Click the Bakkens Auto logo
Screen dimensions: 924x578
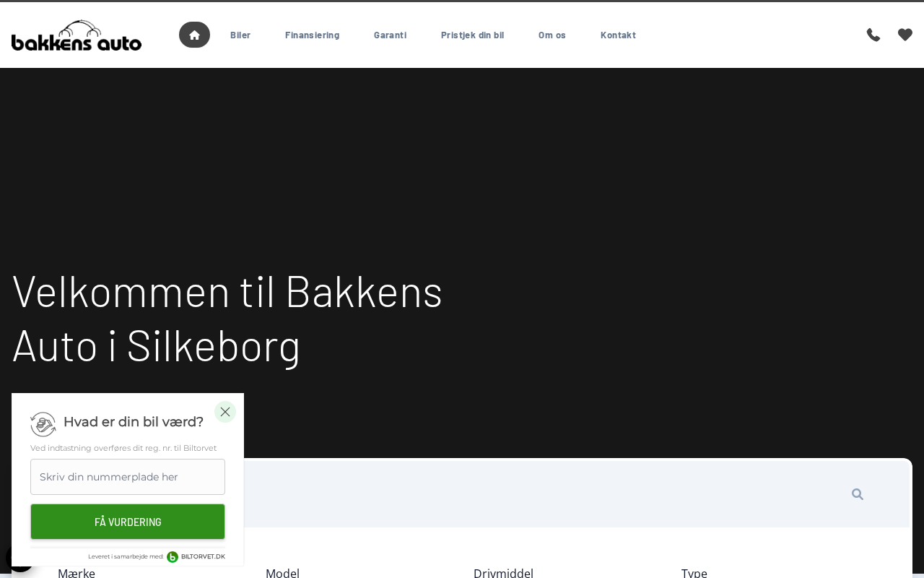(x=77, y=35)
